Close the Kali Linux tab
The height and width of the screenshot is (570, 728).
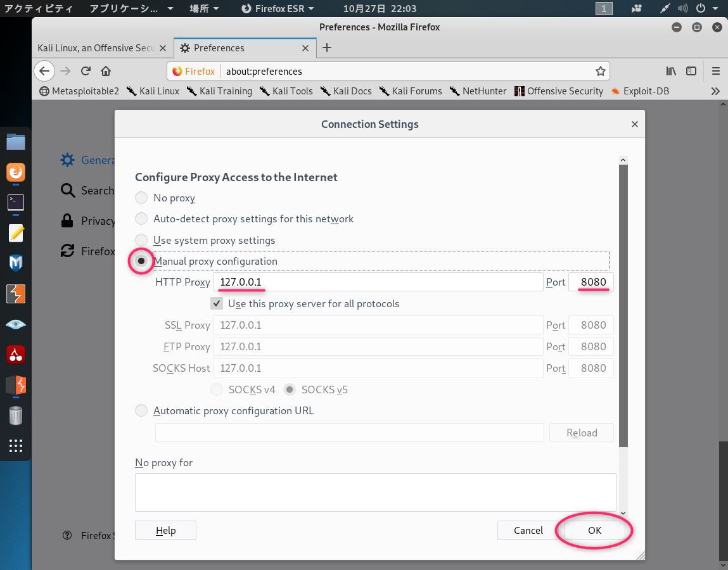click(162, 47)
